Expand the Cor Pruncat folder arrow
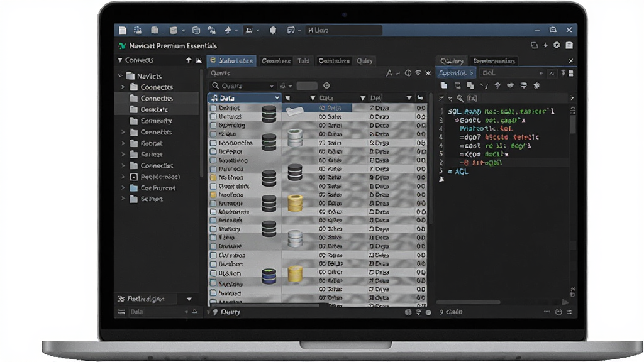This screenshot has height=362, width=644. click(123, 187)
